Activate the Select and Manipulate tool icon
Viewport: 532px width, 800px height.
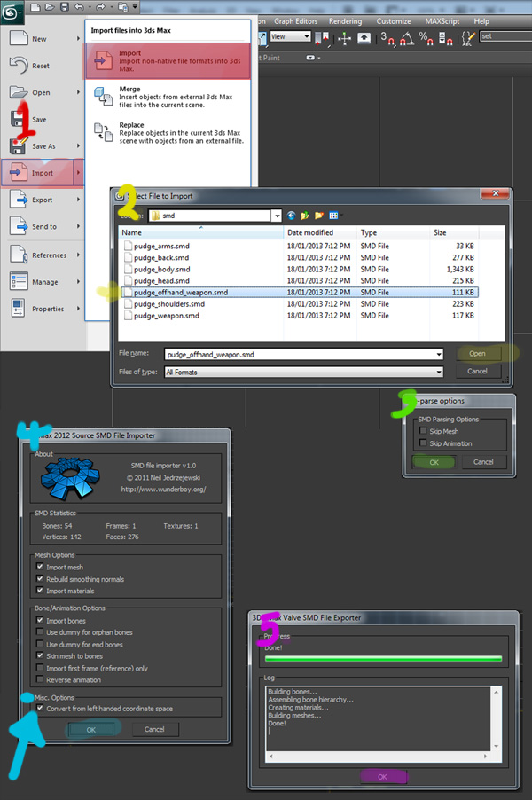[345, 38]
